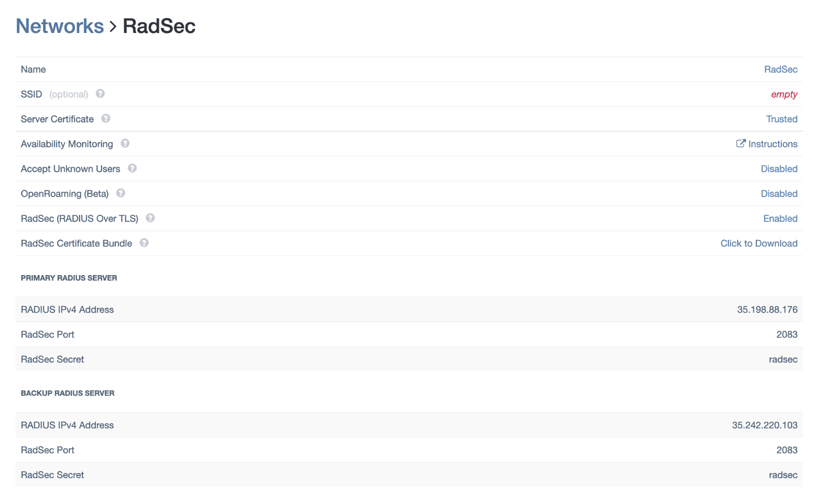Expand the Primary RADIUS Server section
The height and width of the screenshot is (504, 839).
(69, 278)
